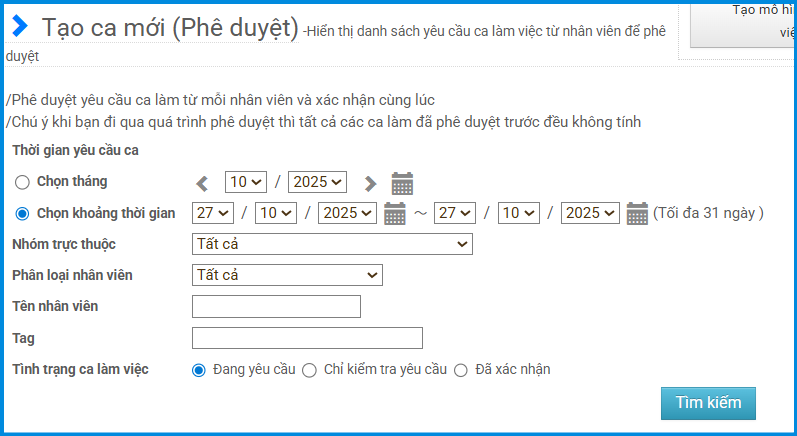The image size is (797, 436).
Task: Click into the Tag input field
Action: point(307,338)
